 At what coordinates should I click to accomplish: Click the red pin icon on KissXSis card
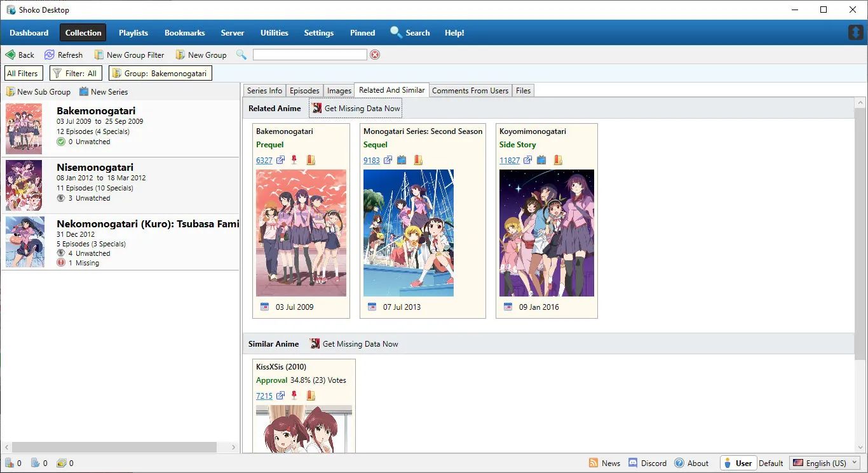coord(294,396)
